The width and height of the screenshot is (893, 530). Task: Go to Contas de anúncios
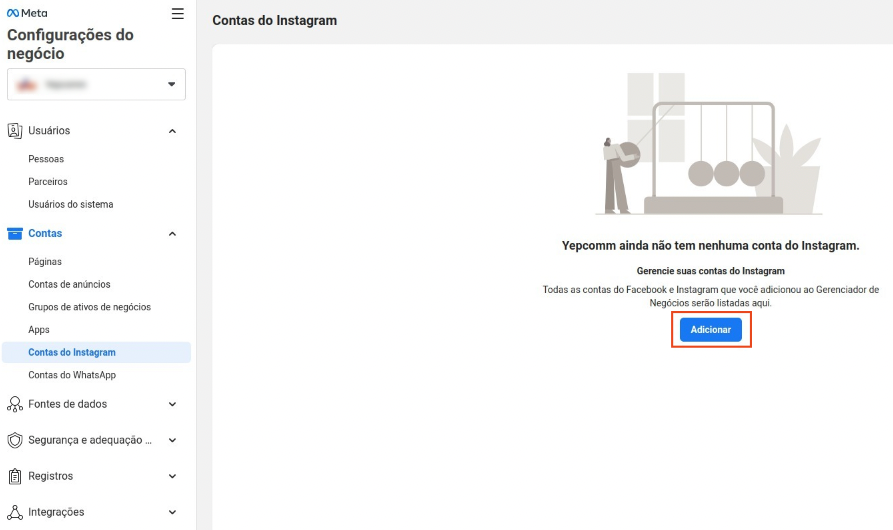(69, 284)
